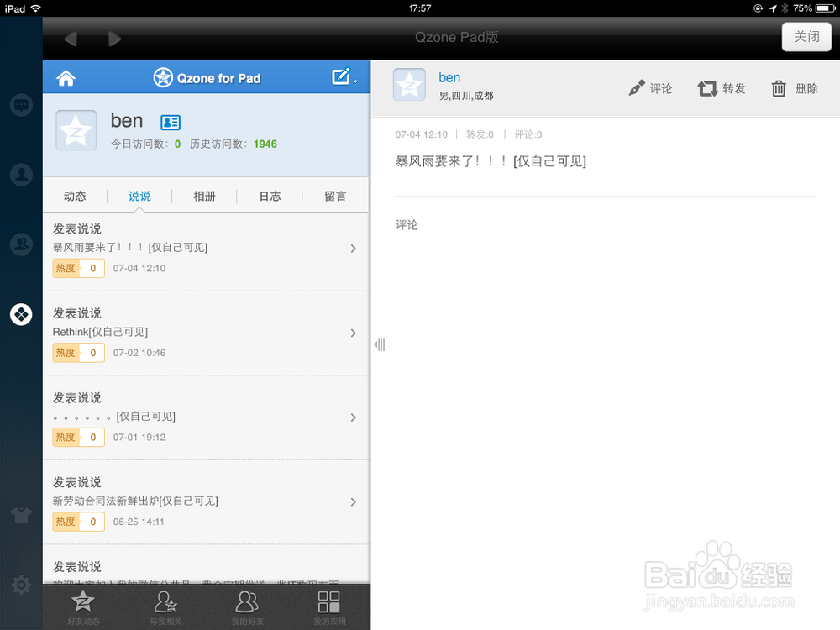Screen dimensions: 840x630
Task: Open the compose new post icon
Action: tap(340, 76)
